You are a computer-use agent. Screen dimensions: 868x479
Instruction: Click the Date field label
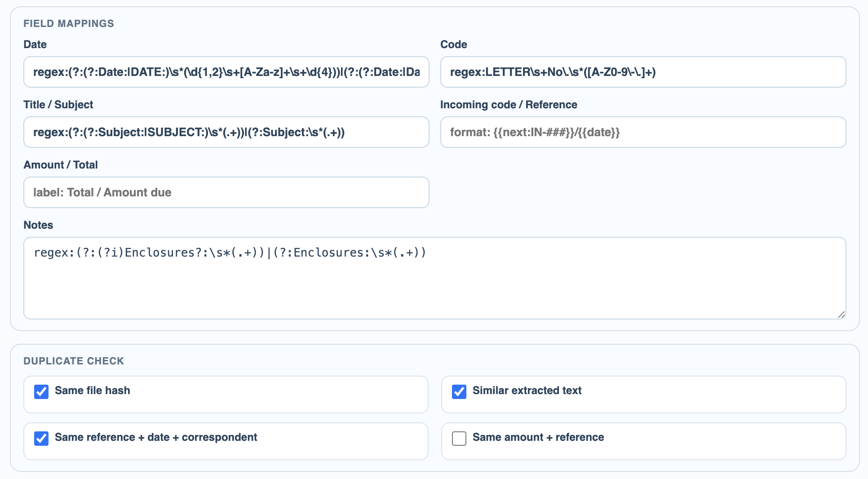click(35, 44)
